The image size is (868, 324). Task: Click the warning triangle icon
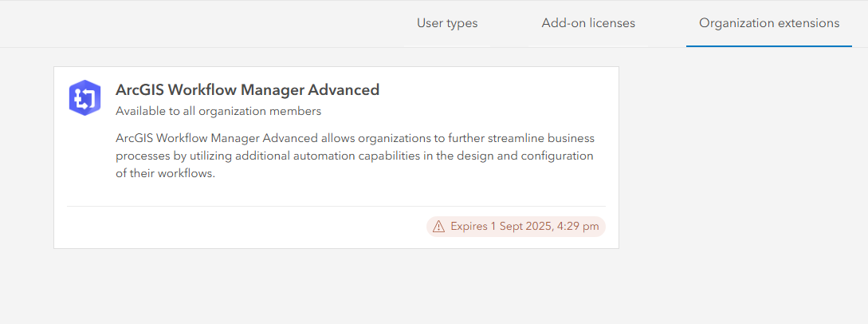tap(438, 227)
